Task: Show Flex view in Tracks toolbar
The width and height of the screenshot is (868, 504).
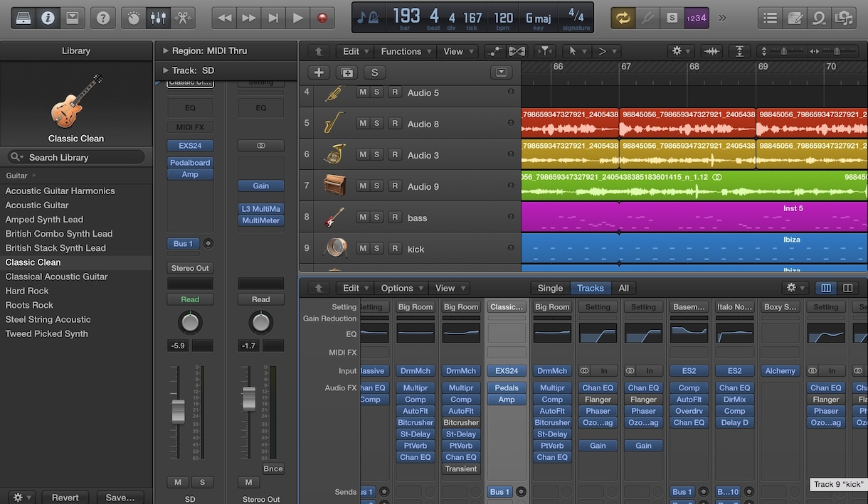Action: 517,51
